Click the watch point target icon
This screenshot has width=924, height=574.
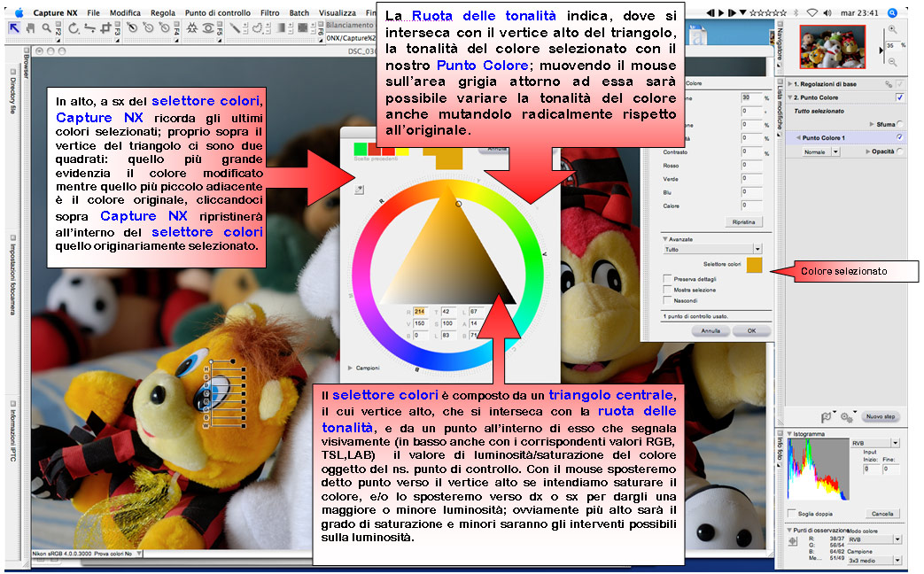point(793,541)
